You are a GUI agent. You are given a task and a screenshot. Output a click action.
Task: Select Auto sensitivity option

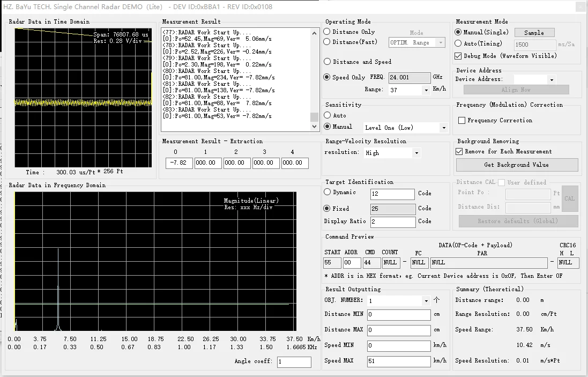point(328,115)
